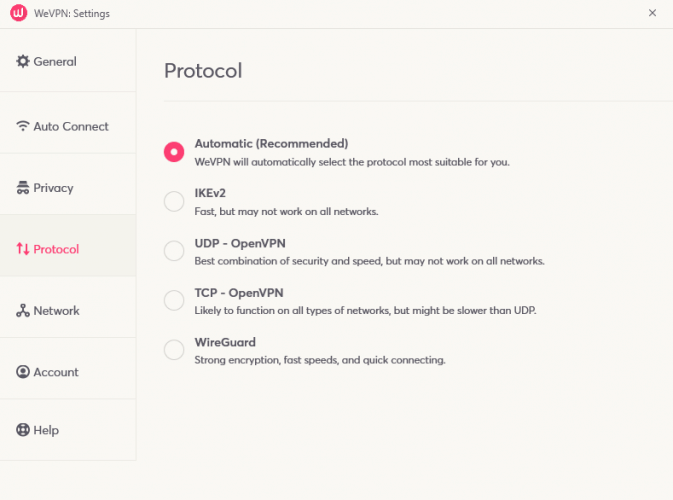The width and height of the screenshot is (673, 500).
Task: Switch to the Auto Connect tab
Action: 71,127
